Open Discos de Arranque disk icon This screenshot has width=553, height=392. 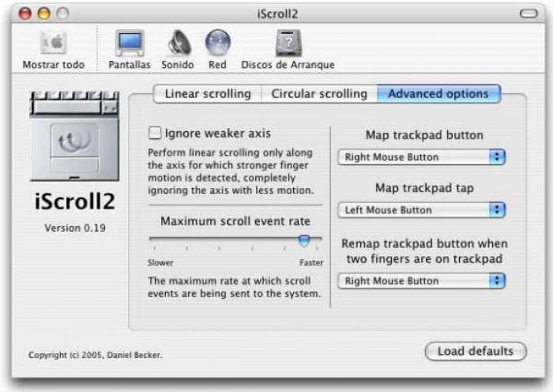(288, 43)
